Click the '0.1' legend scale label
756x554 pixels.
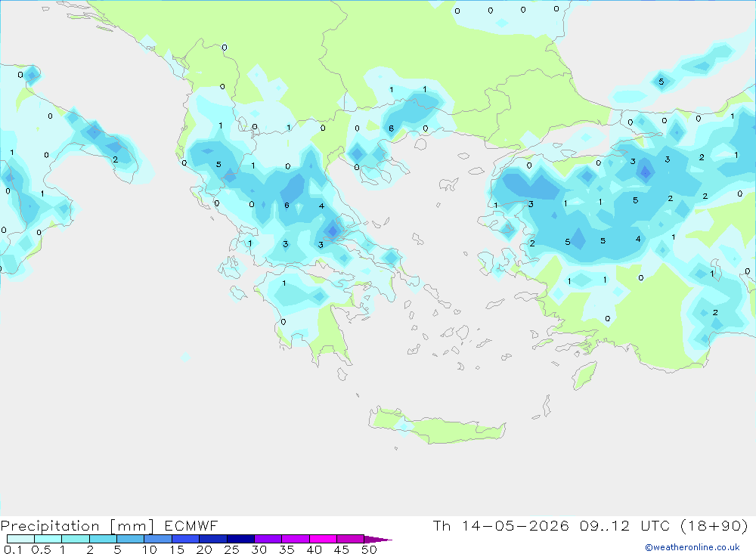[x=13, y=549]
